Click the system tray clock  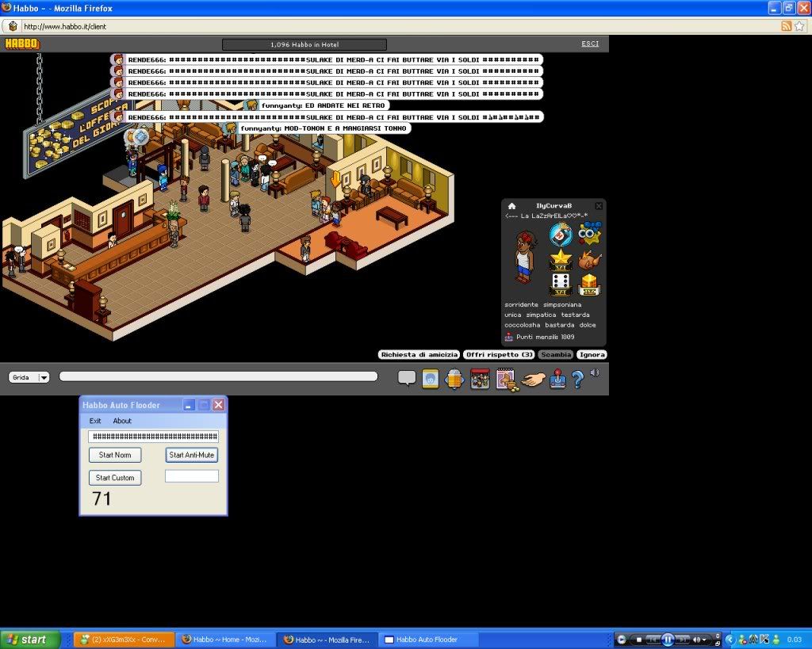[795, 639]
